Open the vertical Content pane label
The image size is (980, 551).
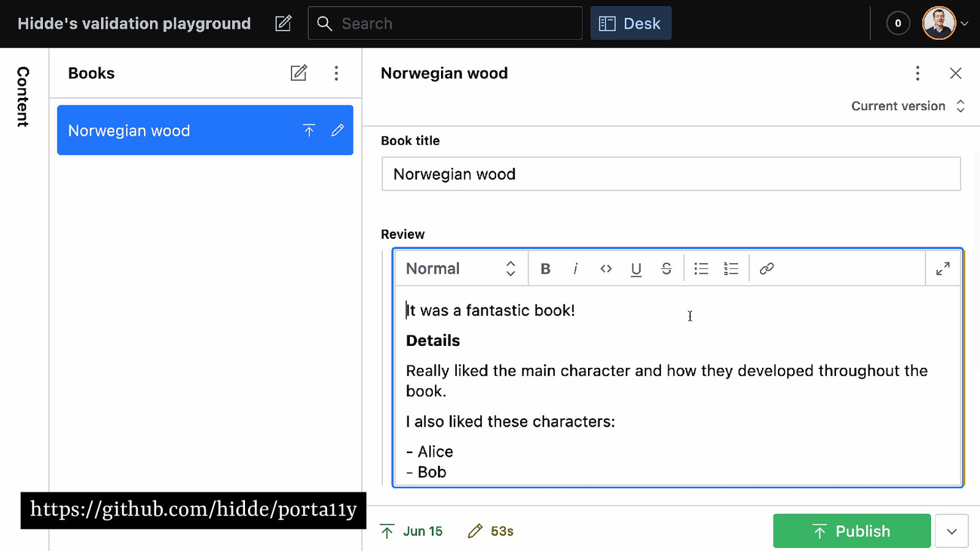(x=23, y=97)
